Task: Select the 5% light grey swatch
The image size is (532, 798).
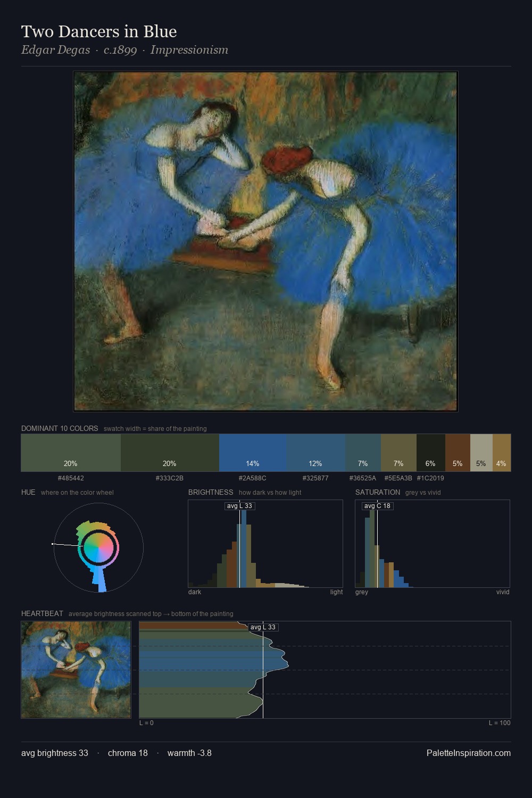Action: [481, 453]
